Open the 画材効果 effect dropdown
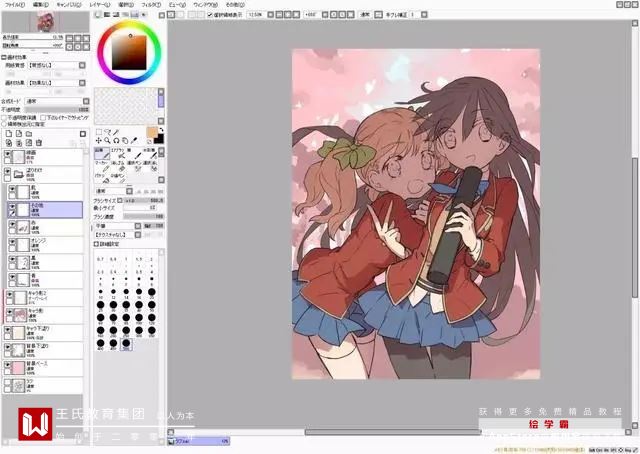This screenshot has width=640, height=454. coord(82,83)
